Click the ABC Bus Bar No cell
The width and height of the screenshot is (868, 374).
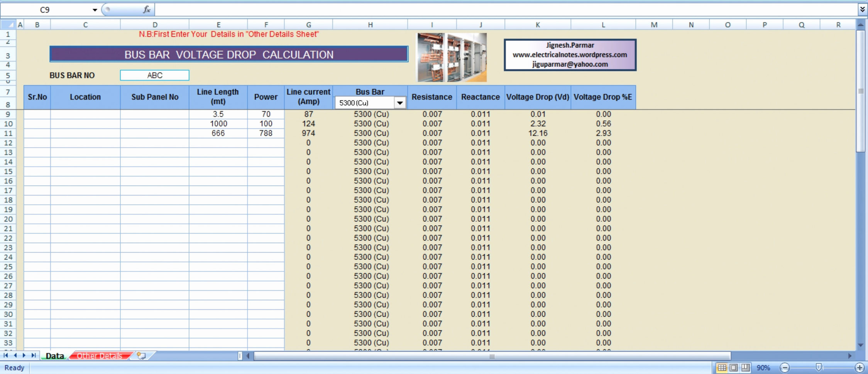(154, 75)
